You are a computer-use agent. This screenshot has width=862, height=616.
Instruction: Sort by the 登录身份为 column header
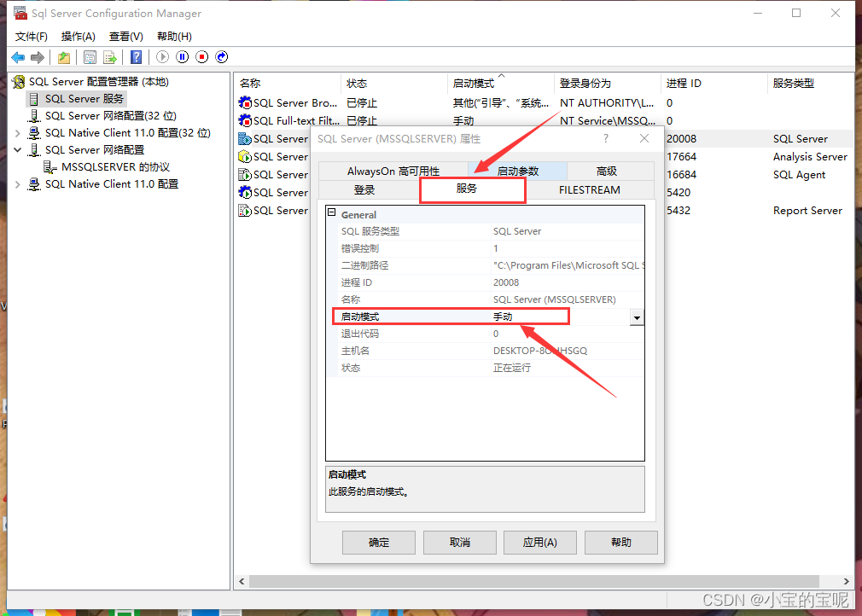[x=607, y=83]
